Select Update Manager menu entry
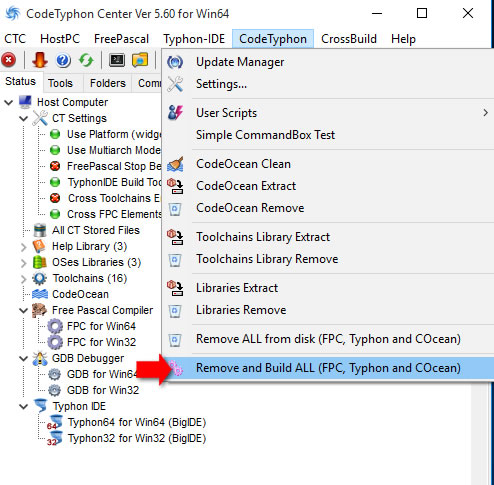The height and width of the screenshot is (485, 494). click(x=328, y=62)
